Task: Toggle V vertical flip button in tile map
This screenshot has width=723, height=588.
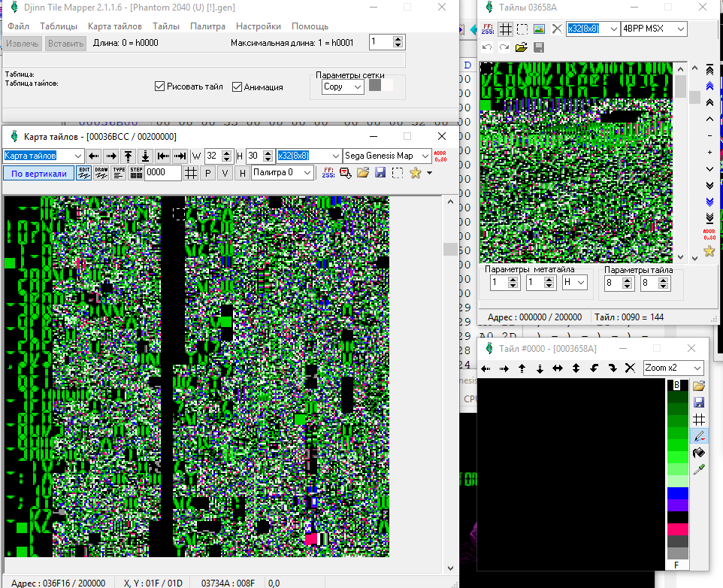Action: [x=225, y=174]
